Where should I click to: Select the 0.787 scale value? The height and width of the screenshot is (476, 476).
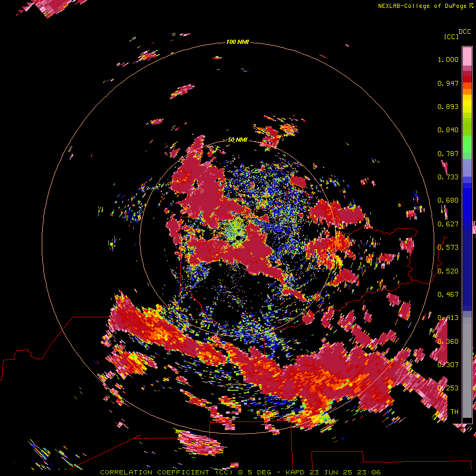pos(448,153)
